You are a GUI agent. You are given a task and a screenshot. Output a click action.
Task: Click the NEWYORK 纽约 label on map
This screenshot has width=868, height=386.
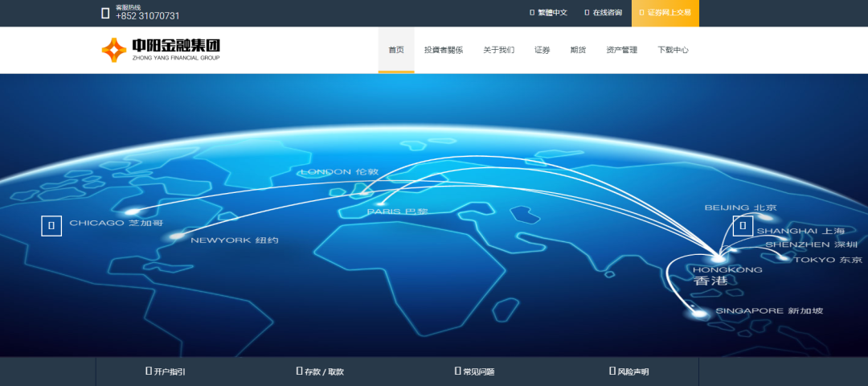click(x=235, y=240)
